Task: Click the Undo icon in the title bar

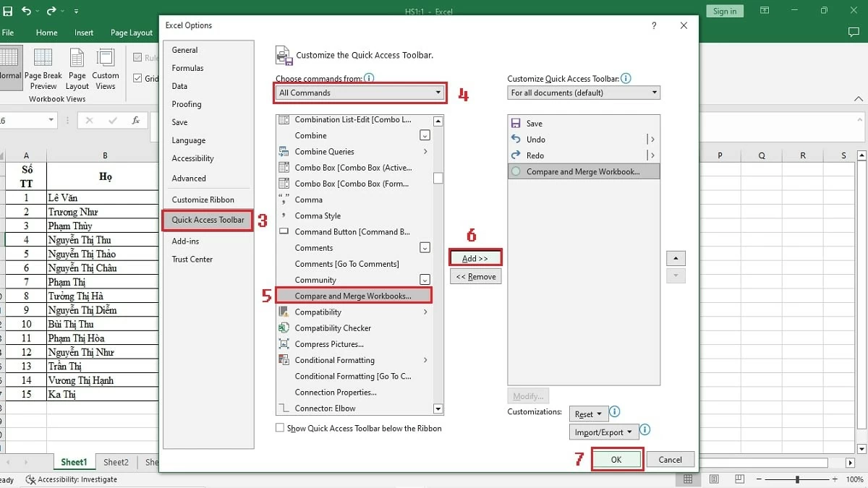Action: tap(26, 10)
